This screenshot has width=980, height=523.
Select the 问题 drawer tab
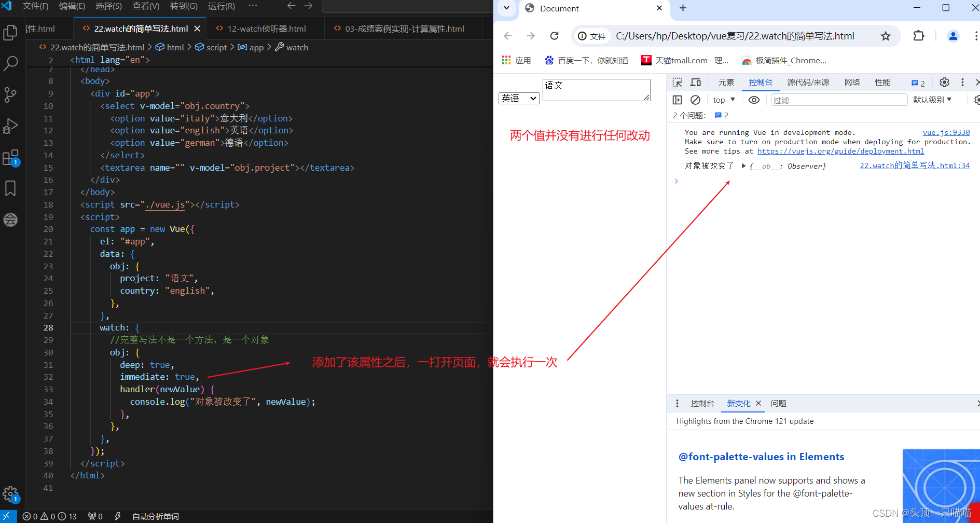[x=778, y=403]
